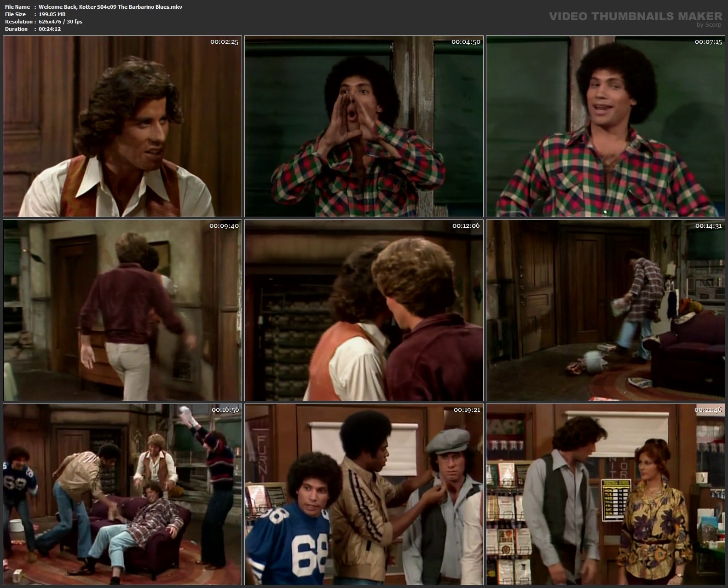This screenshot has width=728, height=588.
Task: Click the File Name label
Action: [x=17, y=7]
